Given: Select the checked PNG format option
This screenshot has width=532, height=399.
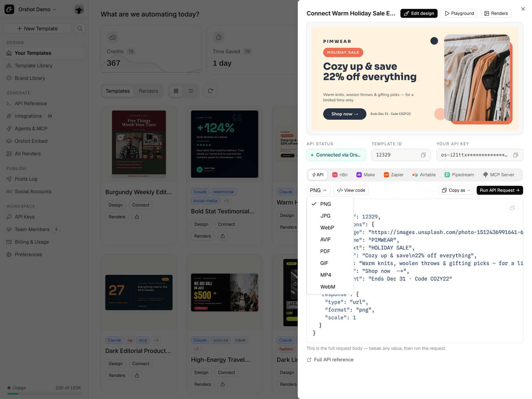Looking at the screenshot, I should coord(330,204).
